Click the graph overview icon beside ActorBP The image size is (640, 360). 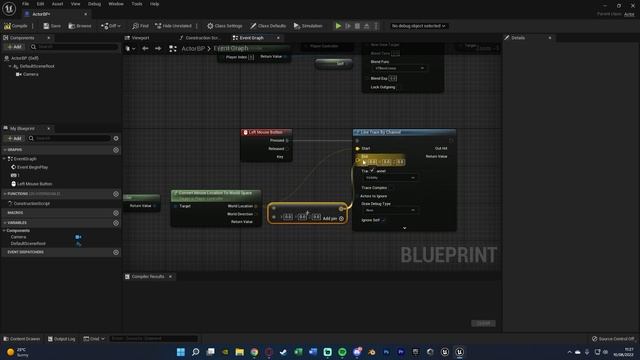tap(173, 49)
